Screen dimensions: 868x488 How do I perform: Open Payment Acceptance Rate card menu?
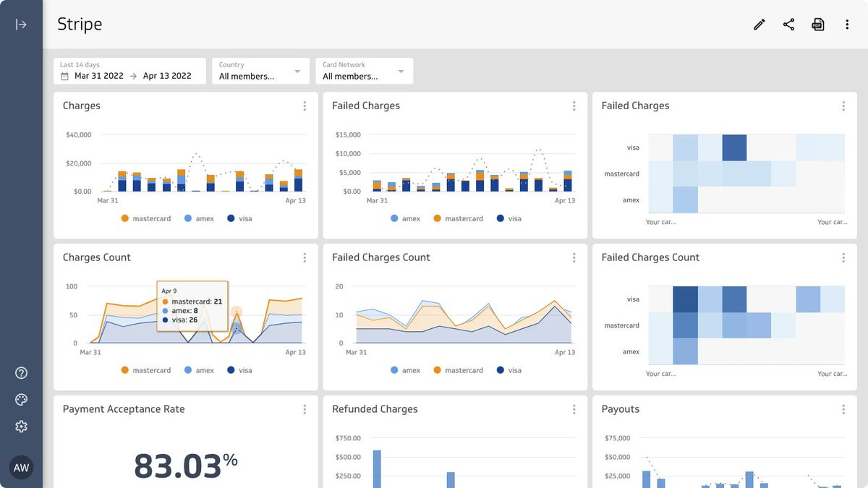(305, 410)
